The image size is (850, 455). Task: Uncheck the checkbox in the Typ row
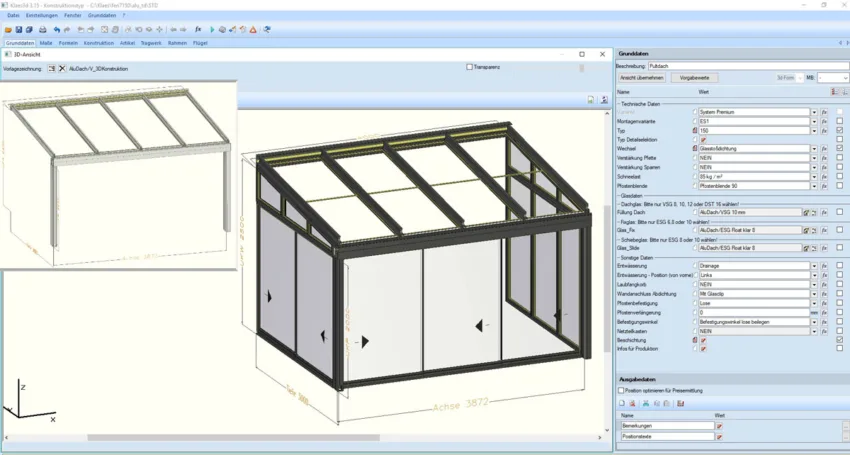click(x=840, y=131)
